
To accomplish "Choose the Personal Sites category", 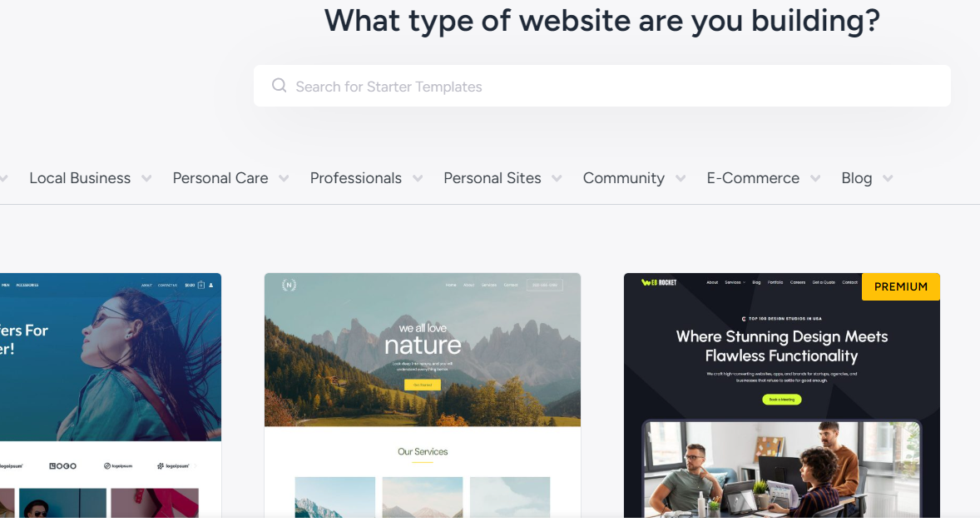I will [x=492, y=178].
